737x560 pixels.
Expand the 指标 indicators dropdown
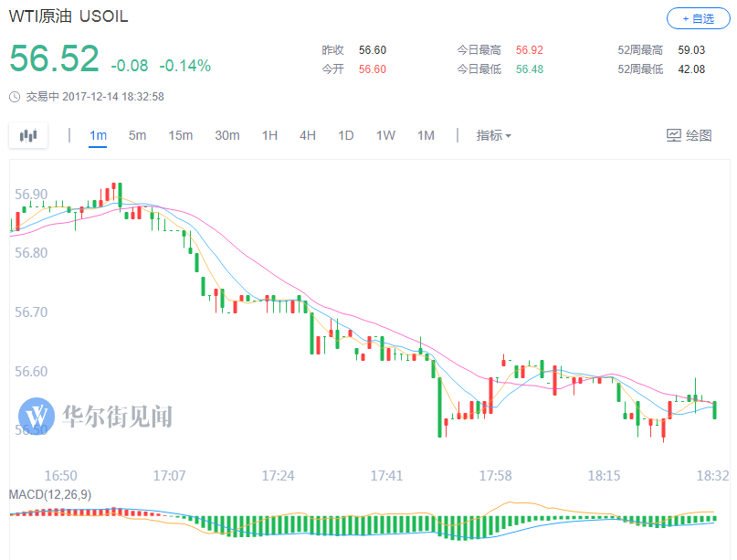point(493,135)
